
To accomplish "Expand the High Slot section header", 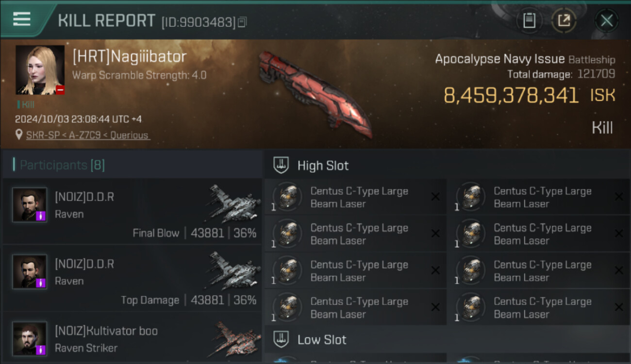I will point(447,165).
